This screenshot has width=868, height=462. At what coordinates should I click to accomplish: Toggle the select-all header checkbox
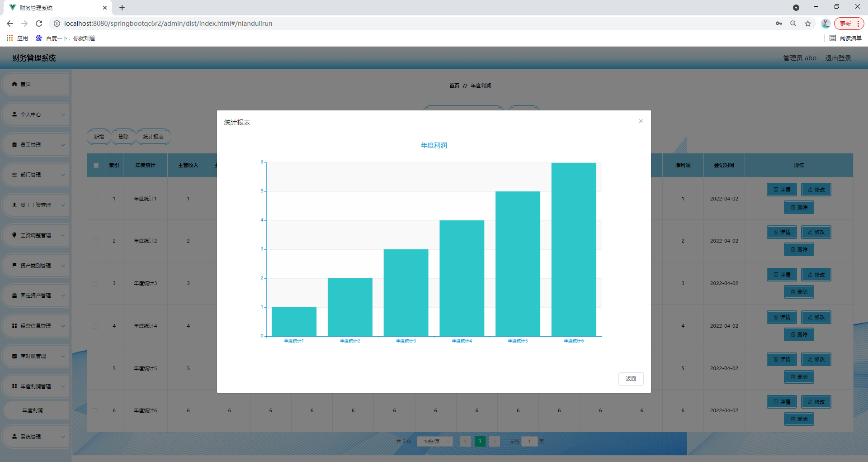point(96,165)
